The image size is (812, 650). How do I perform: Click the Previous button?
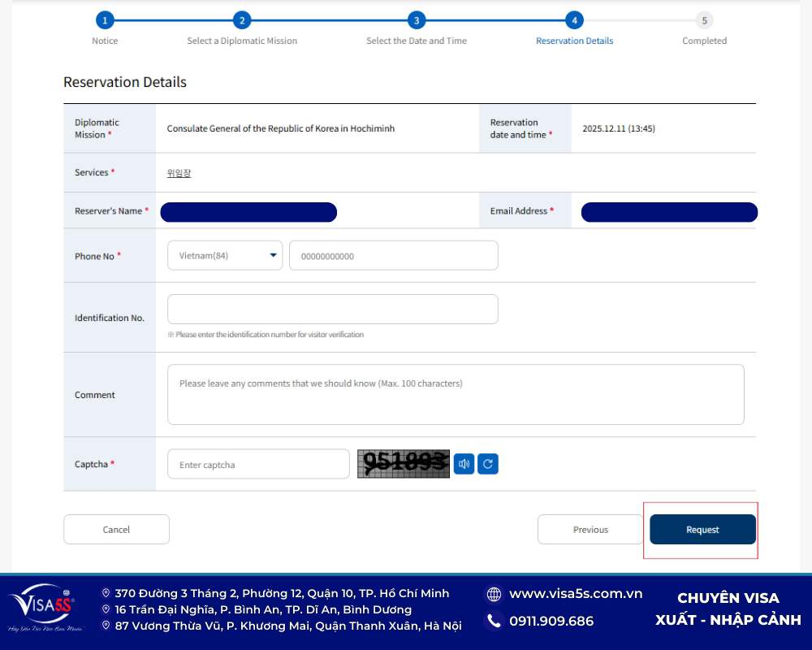590,529
